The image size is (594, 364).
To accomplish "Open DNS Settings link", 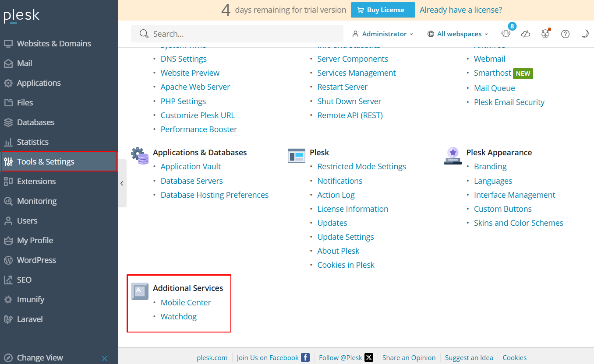I will 184,59.
